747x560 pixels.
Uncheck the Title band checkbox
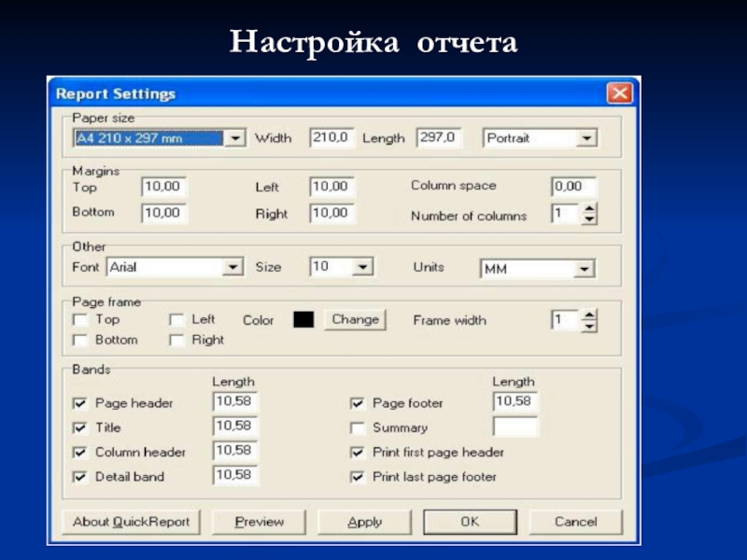point(80,427)
